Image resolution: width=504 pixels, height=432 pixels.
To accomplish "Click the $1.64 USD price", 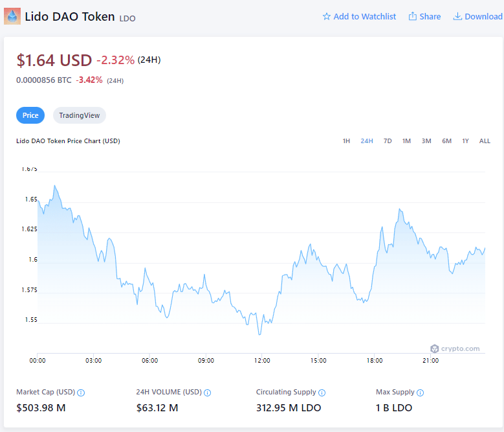I will pos(54,60).
